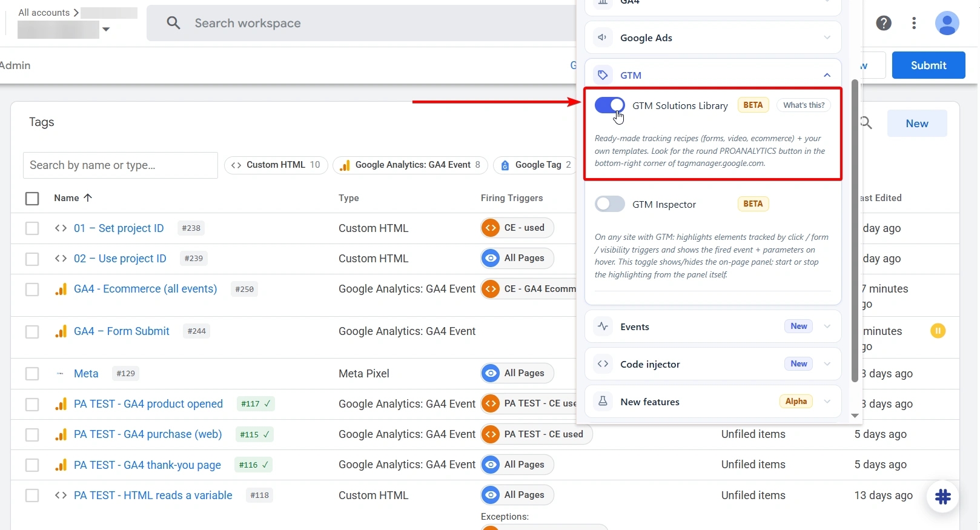Click the search magnifier in workspace bar
Image resolution: width=980 pixels, height=530 pixels.
[x=174, y=23]
